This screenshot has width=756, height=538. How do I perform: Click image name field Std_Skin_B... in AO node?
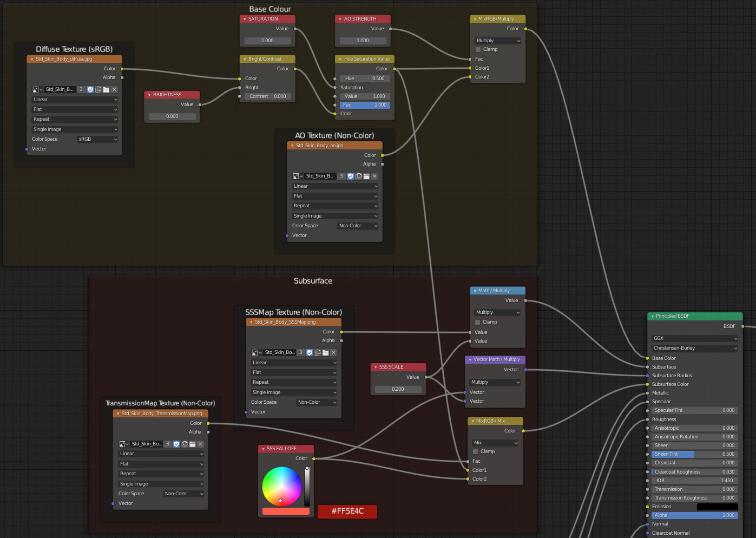tap(320, 176)
